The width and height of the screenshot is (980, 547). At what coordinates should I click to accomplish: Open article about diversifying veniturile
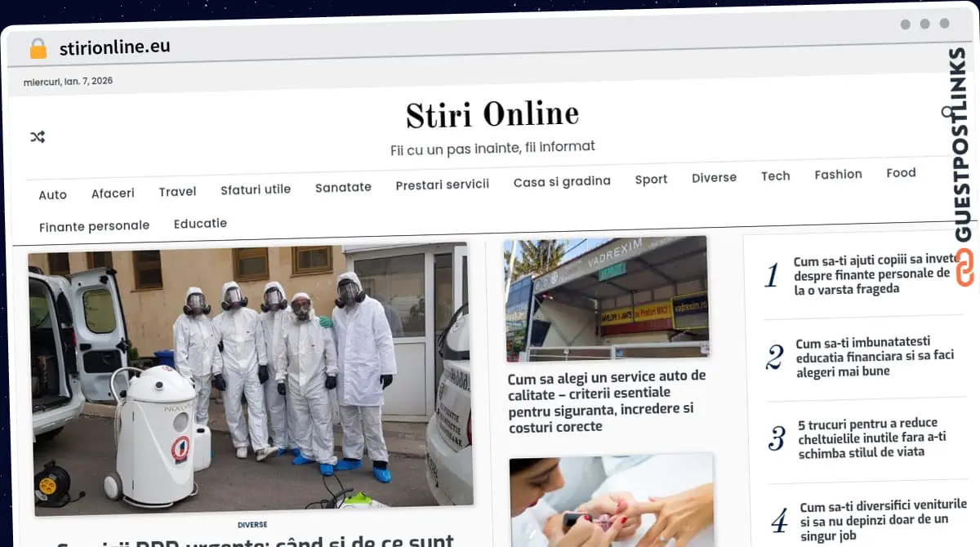[882, 519]
